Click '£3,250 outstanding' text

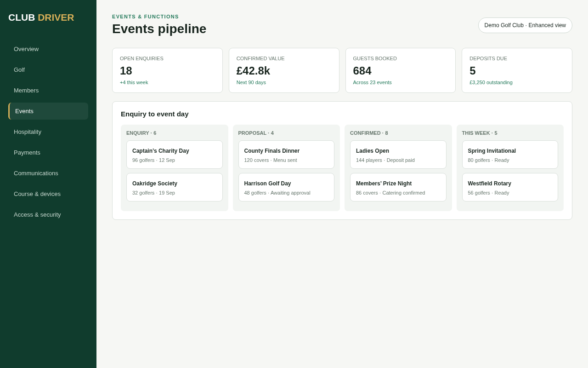pyautogui.click(x=491, y=82)
